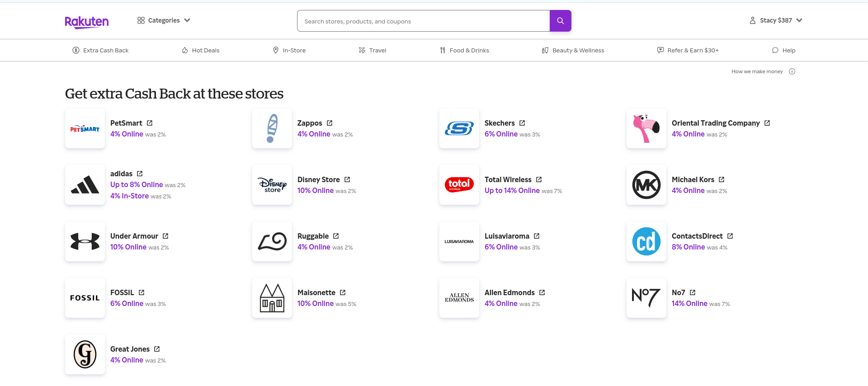
Task: Open external link icon next to Maisonette
Action: (343, 292)
